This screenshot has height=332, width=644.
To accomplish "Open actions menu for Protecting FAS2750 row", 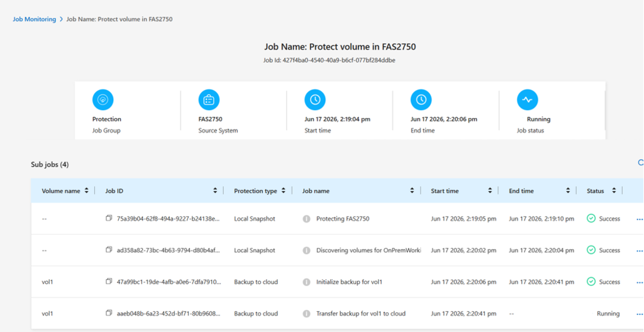I will click(x=640, y=219).
